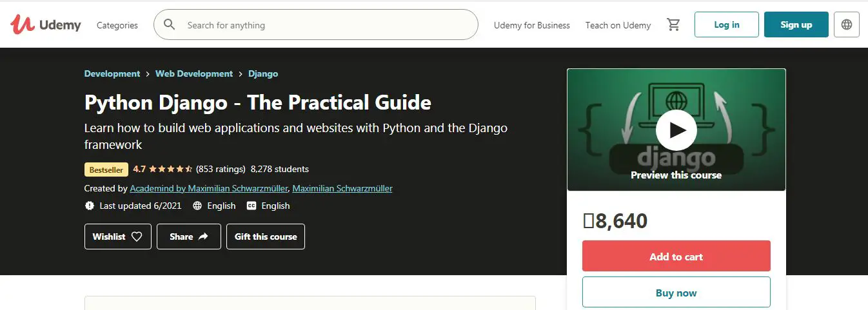Open Udemy for Business menu item

[x=532, y=25]
